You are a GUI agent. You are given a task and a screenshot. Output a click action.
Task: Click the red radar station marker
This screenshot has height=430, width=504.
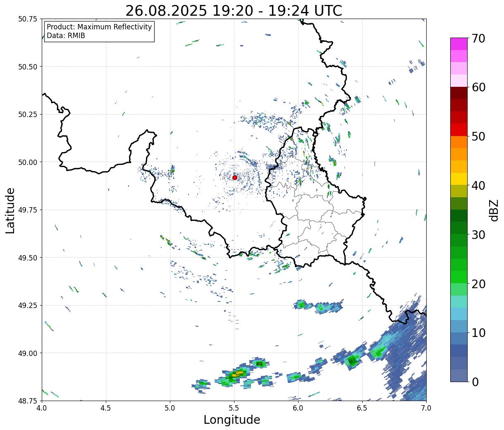[235, 177]
